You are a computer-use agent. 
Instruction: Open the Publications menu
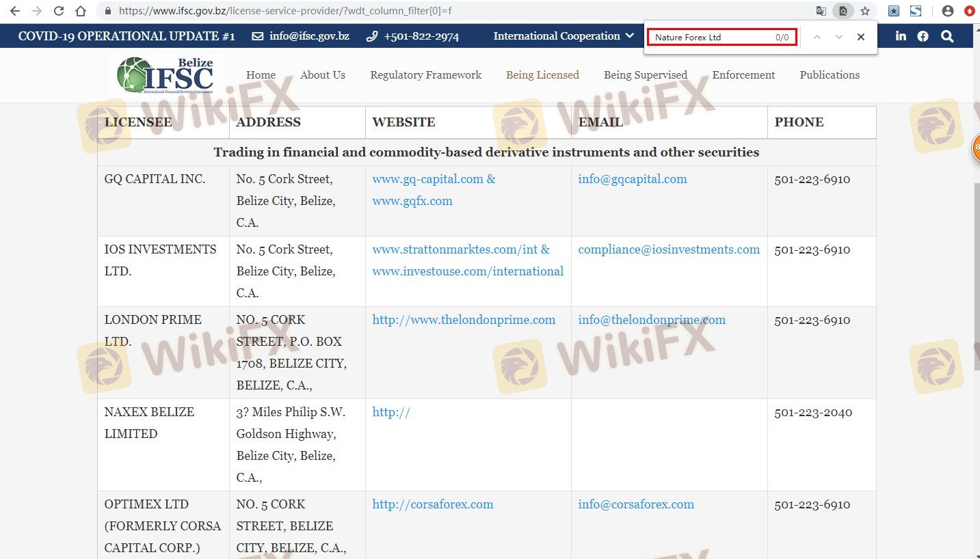pos(830,75)
